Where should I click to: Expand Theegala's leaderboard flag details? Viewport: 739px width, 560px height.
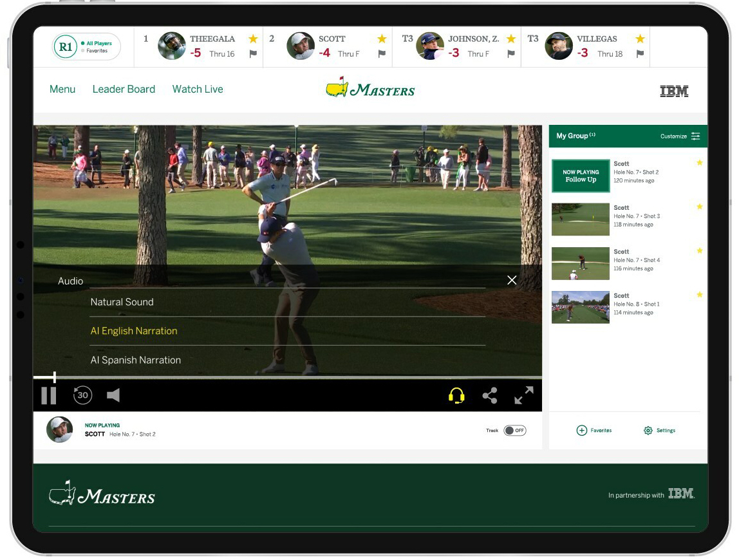point(254,53)
